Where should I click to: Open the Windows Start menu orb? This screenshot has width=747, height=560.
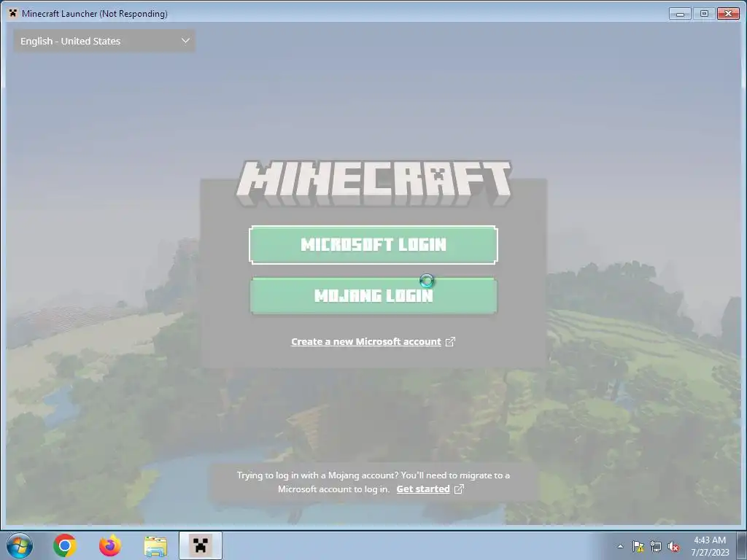click(20, 545)
